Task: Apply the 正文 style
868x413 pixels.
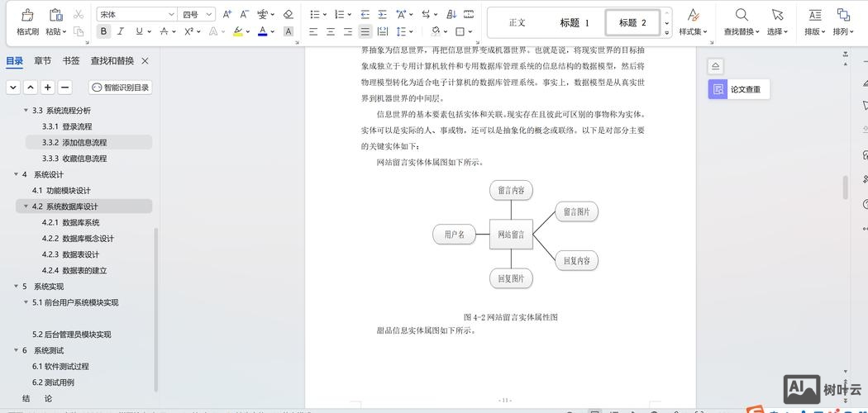Action: click(x=517, y=22)
